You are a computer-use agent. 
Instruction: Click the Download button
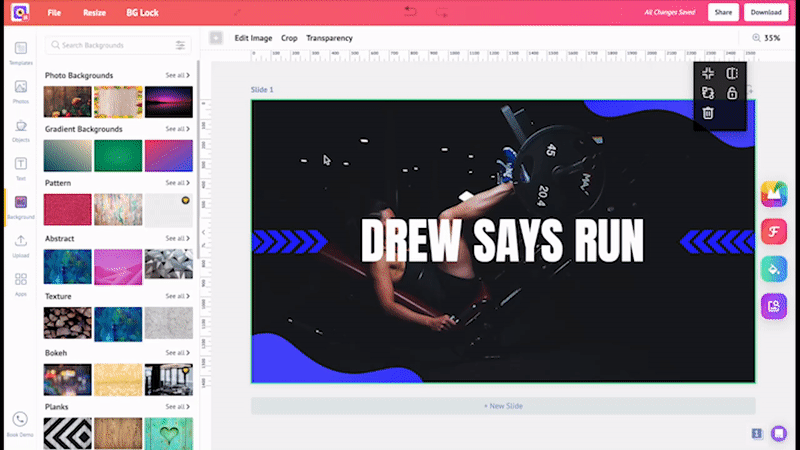pyautogui.click(x=766, y=12)
